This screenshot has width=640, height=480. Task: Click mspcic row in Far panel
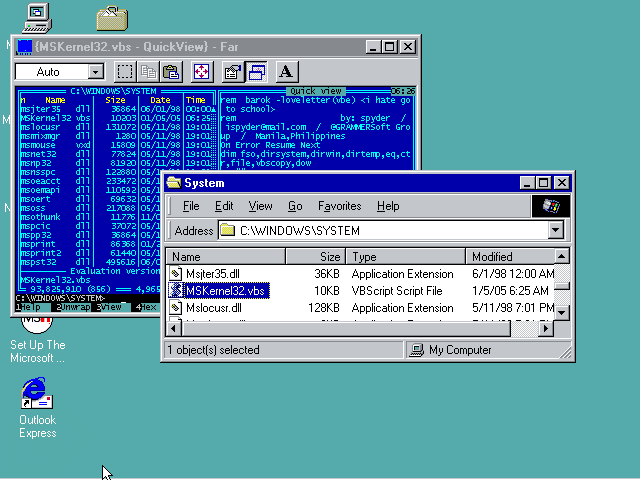point(91,226)
